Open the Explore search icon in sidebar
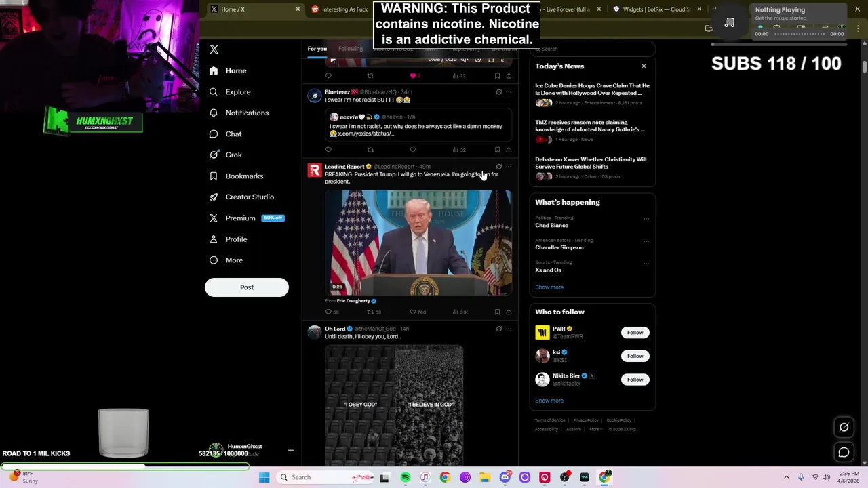The width and height of the screenshot is (868, 488). click(x=214, y=91)
